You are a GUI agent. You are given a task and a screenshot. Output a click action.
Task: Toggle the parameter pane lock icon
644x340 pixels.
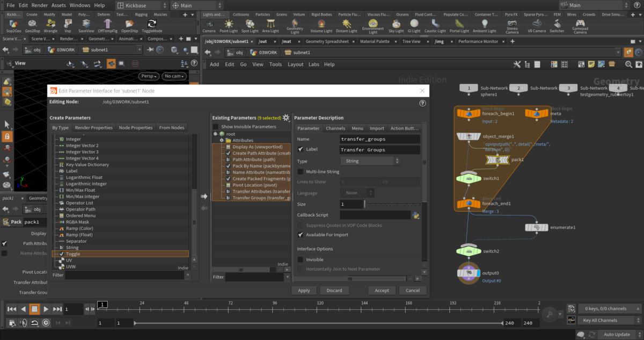click(x=7, y=137)
